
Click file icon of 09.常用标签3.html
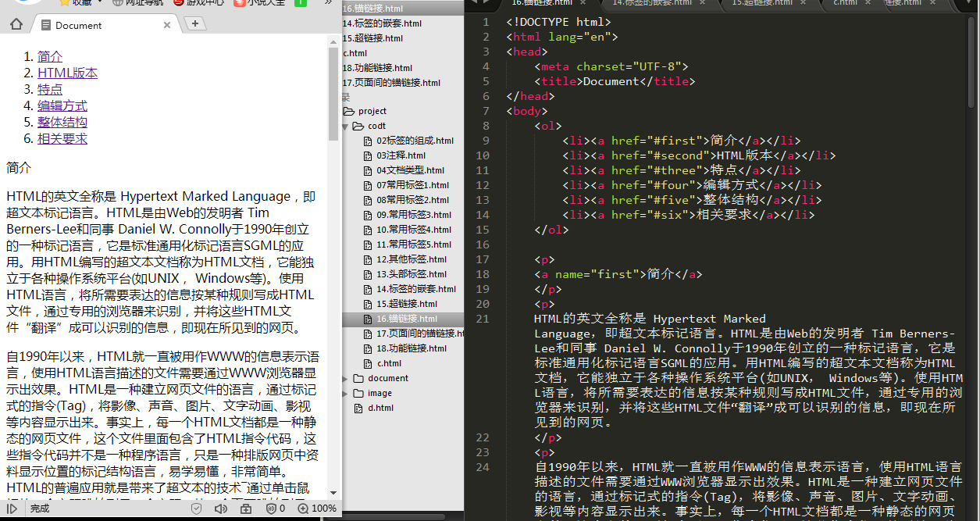(x=369, y=215)
